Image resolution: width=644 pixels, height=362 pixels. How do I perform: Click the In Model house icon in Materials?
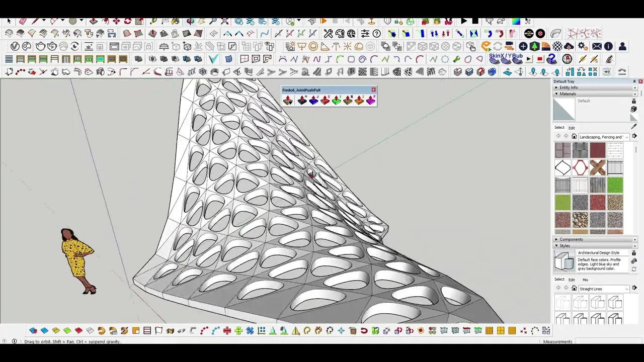574,137
